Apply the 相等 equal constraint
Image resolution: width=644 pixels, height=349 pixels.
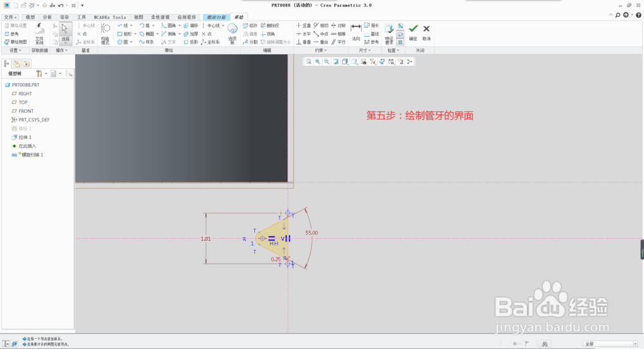pyautogui.click(x=339, y=33)
